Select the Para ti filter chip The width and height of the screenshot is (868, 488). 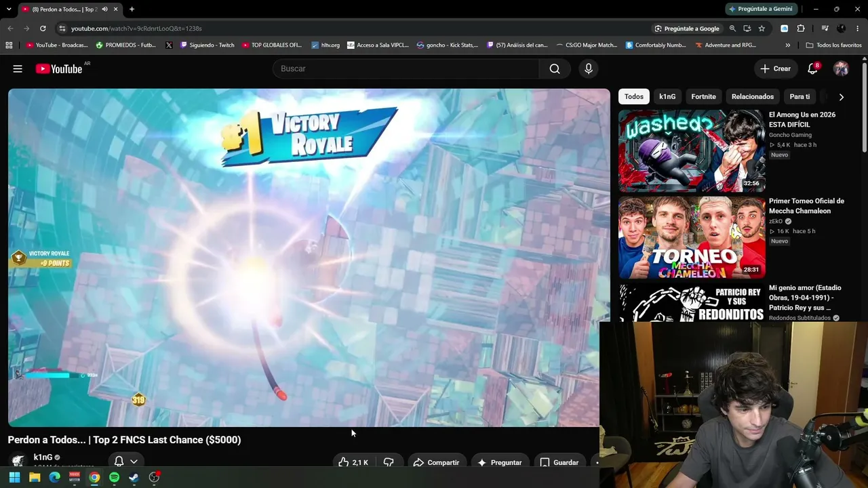click(800, 97)
